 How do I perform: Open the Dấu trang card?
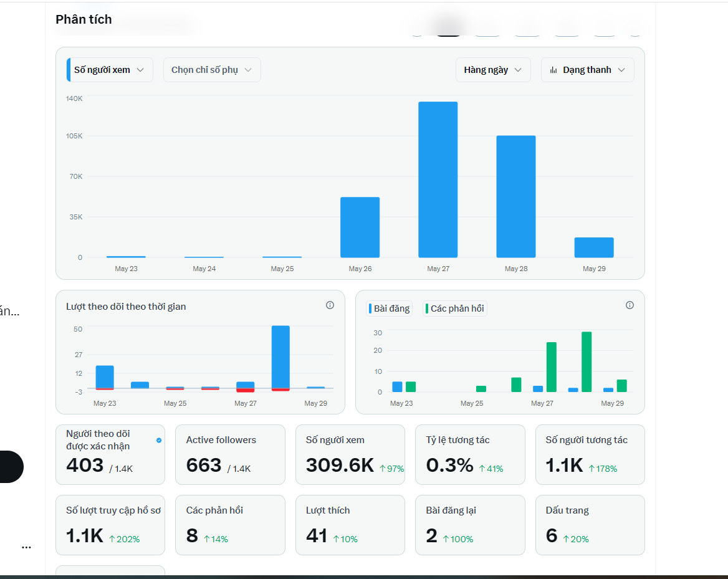click(590, 525)
